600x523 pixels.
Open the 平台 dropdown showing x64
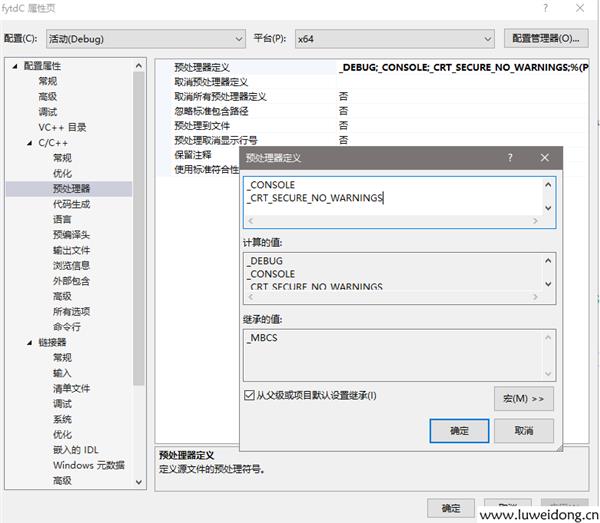tap(393, 39)
